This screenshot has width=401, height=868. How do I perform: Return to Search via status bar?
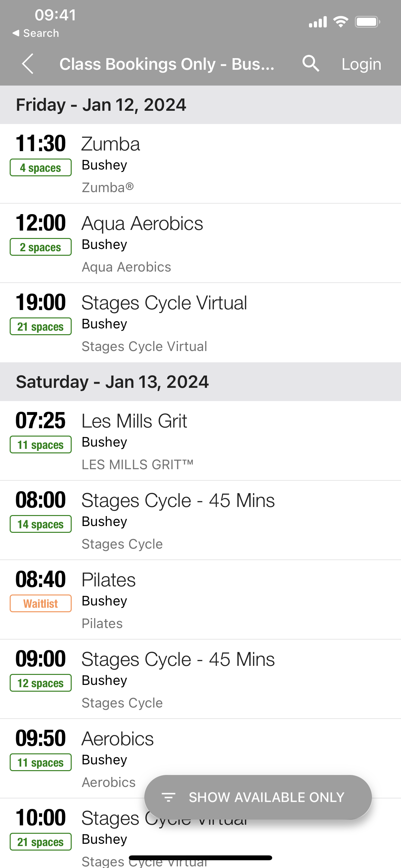pos(36,33)
